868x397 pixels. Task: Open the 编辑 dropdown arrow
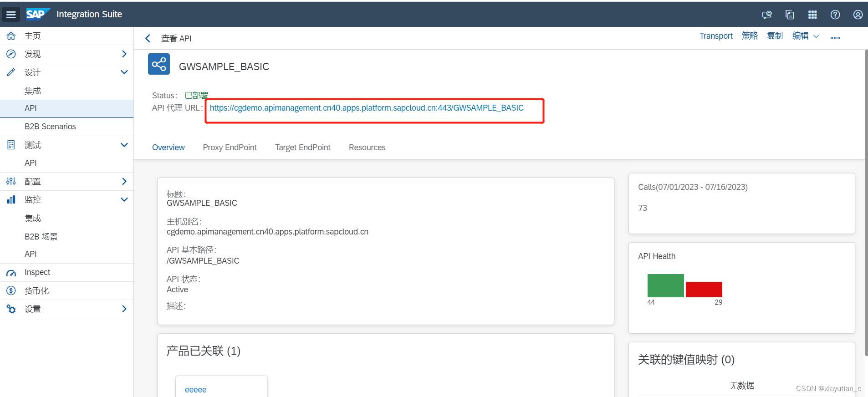pyautogui.click(x=816, y=36)
